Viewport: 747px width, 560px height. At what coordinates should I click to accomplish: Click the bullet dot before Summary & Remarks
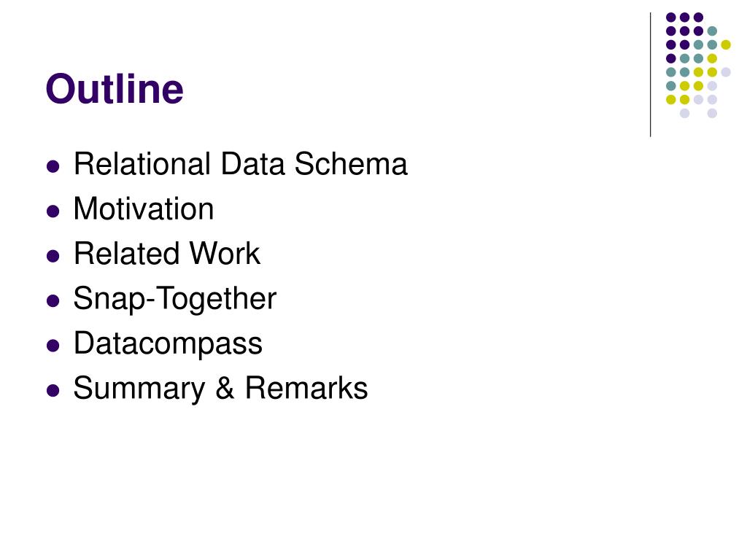pyautogui.click(x=53, y=391)
